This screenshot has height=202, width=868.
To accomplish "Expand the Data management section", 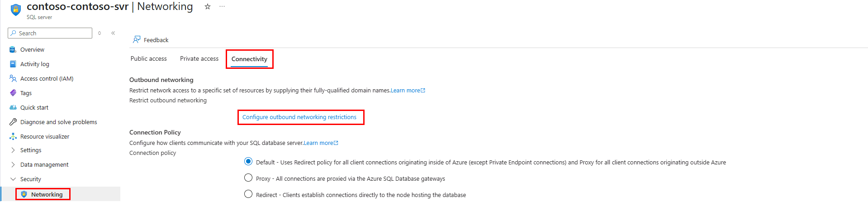I will point(13,165).
